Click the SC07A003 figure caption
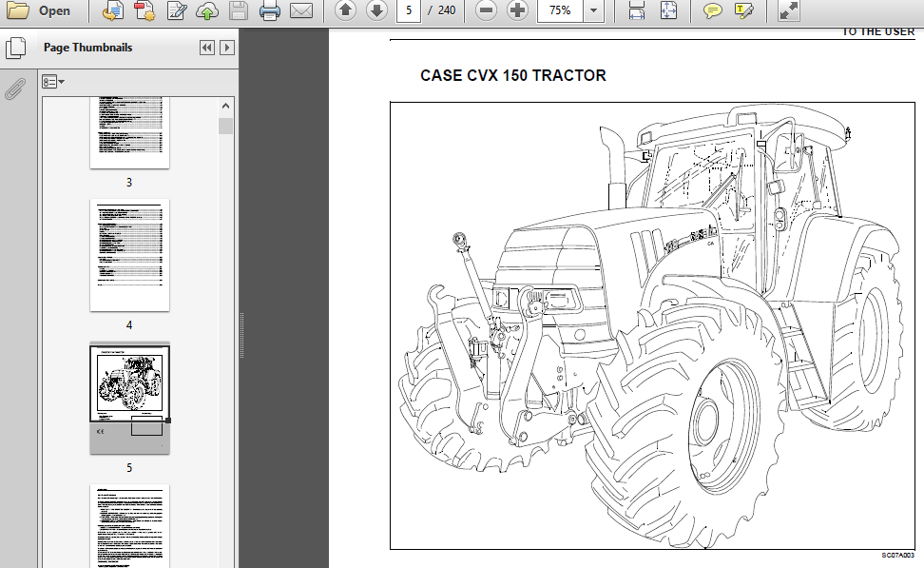The width and height of the screenshot is (924, 568). [898, 556]
